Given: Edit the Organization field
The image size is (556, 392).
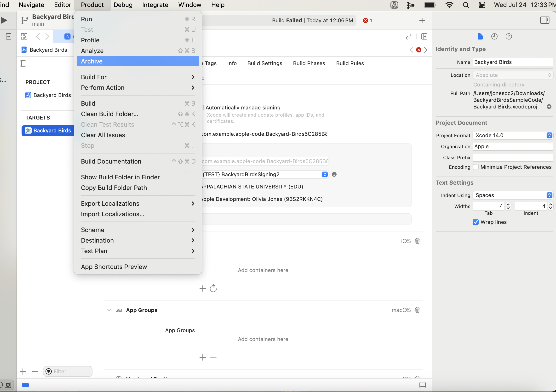Looking at the screenshot, I should pos(513,147).
